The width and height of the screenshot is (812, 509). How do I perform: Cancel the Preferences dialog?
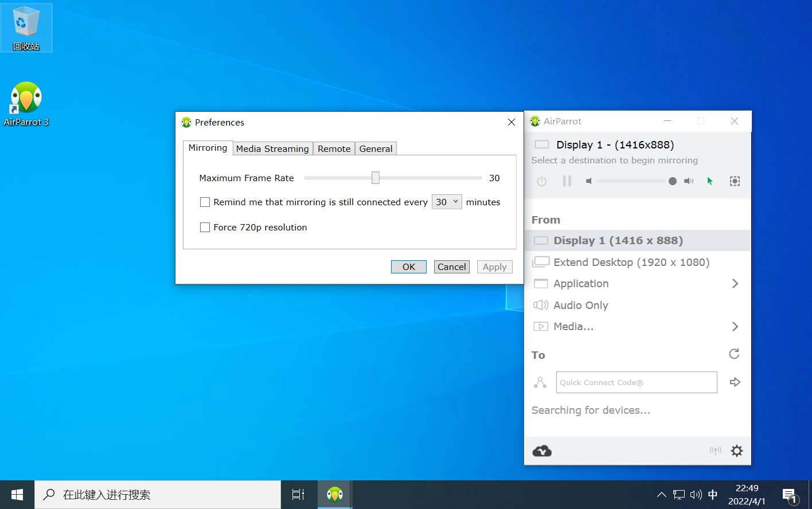pyautogui.click(x=451, y=267)
